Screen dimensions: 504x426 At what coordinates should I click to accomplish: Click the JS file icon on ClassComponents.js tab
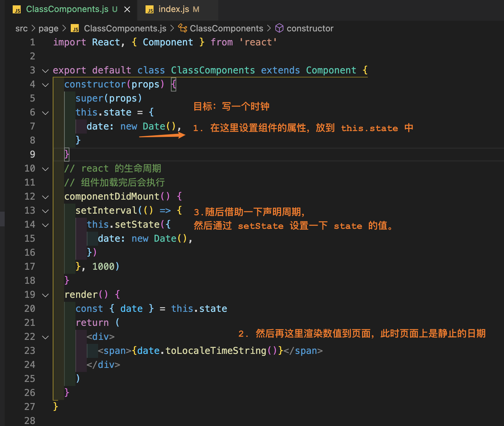[x=17, y=10]
